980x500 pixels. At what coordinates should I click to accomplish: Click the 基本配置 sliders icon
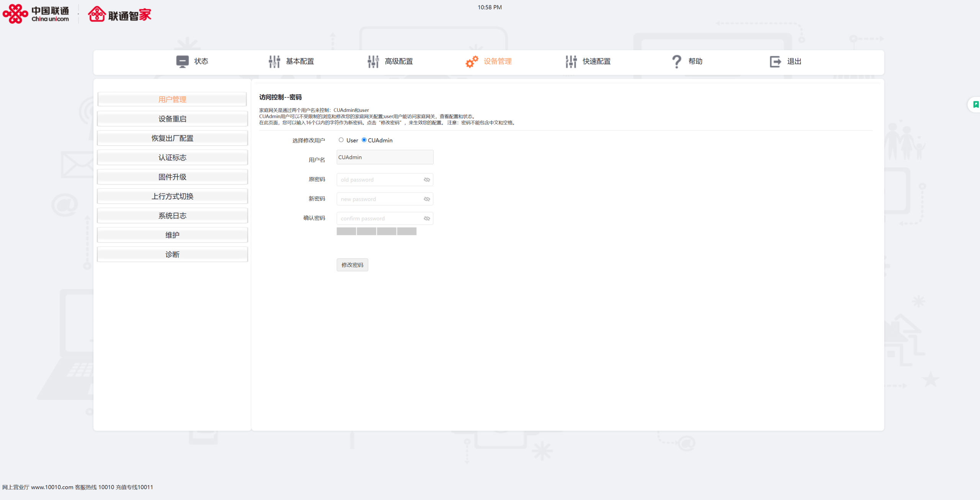pos(274,61)
